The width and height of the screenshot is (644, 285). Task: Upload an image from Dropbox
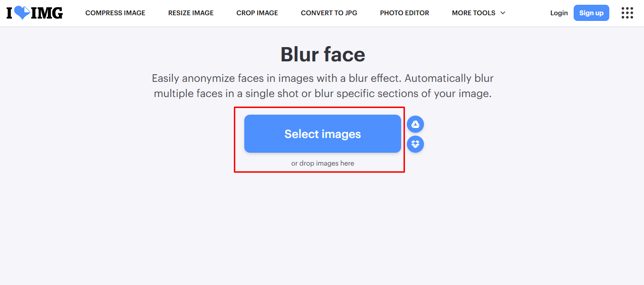(415, 144)
